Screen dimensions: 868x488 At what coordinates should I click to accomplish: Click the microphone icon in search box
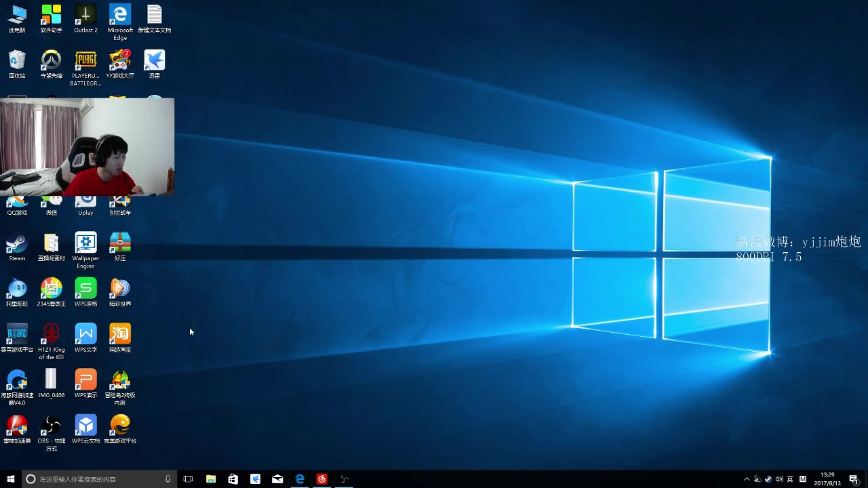167,479
